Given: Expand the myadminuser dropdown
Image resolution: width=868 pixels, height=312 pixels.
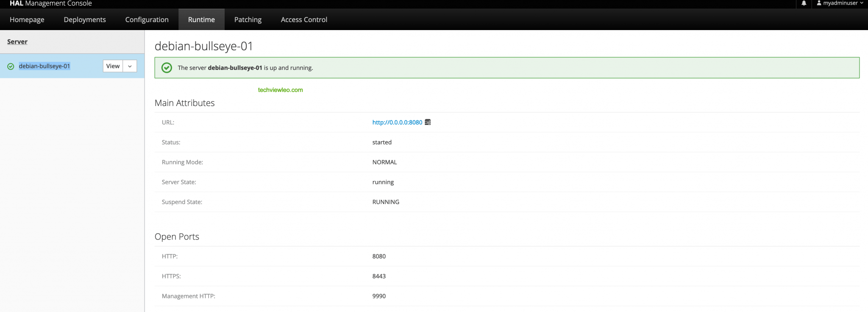Looking at the screenshot, I should [x=862, y=3].
